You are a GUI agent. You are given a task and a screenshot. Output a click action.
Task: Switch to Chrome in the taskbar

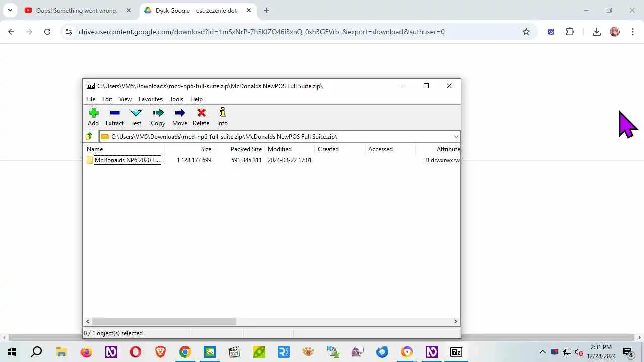point(185,352)
